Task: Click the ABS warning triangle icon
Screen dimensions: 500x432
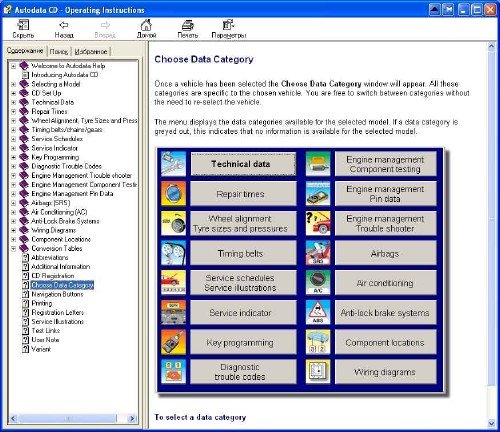Action: 318,312
